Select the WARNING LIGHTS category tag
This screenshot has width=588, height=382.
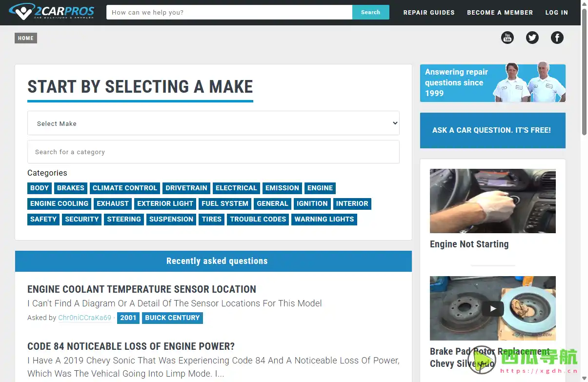pos(324,220)
